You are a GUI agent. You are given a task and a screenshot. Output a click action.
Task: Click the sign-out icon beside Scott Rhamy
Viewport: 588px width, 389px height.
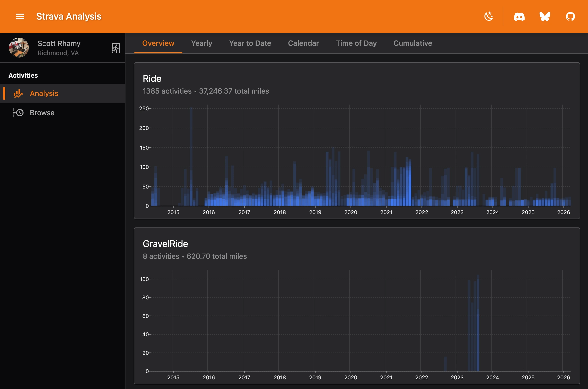pyautogui.click(x=116, y=48)
